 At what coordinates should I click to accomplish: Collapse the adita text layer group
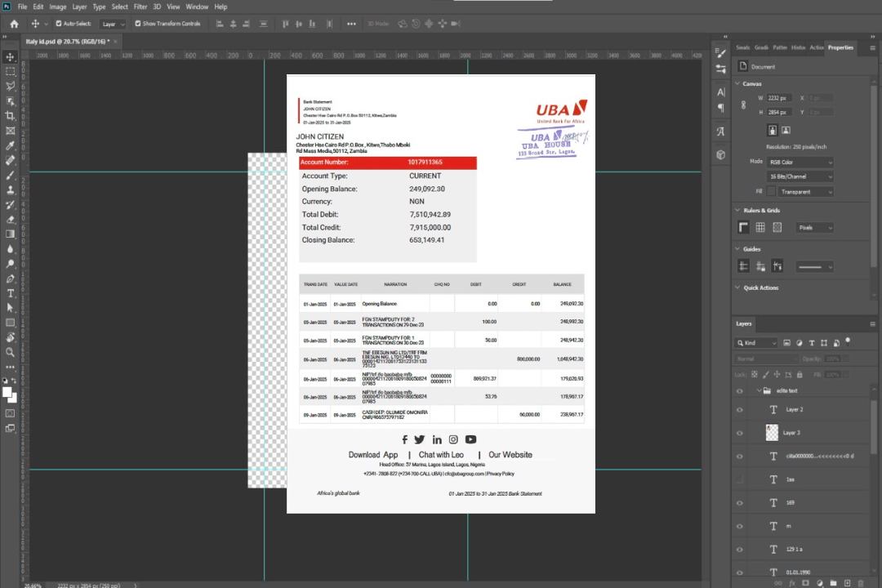click(758, 390)
